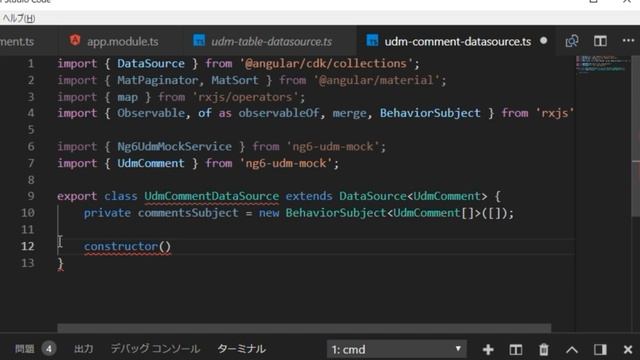The height and width of the screenshot is (360, 640).
Task: Click commentsSubject on line 10
Action: click(188, 213)
